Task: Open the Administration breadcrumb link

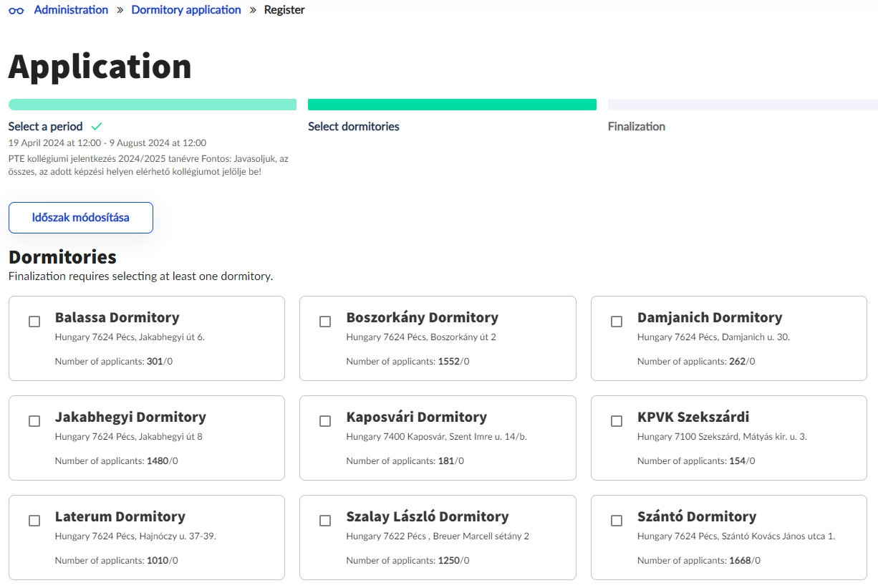Action: click(x=71, y=10)
